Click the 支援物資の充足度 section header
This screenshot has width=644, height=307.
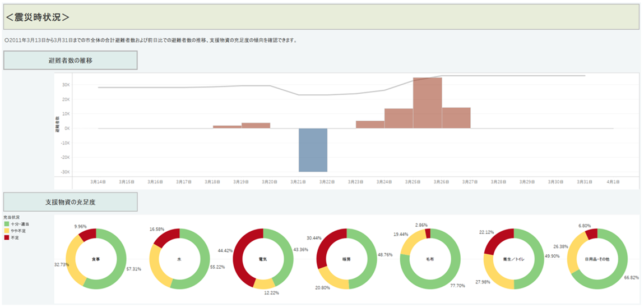(71, 202)
